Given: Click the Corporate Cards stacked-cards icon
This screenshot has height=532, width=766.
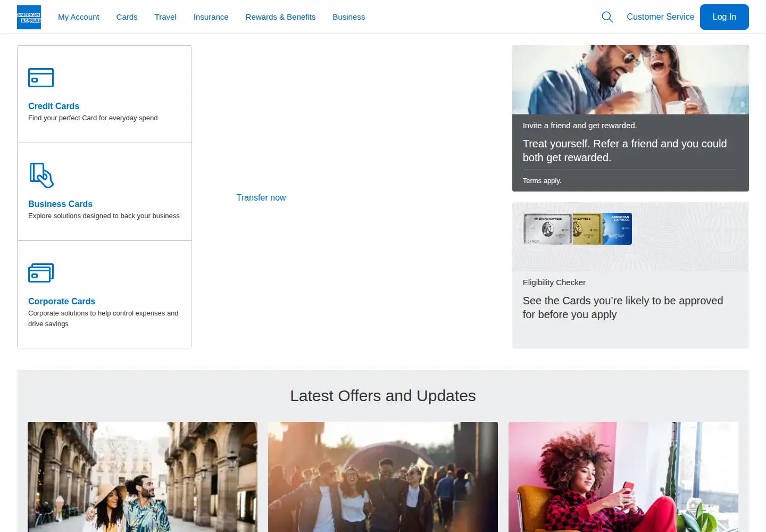Looking at the screenshot, I should pyautogui.click(x=41, y=273).
